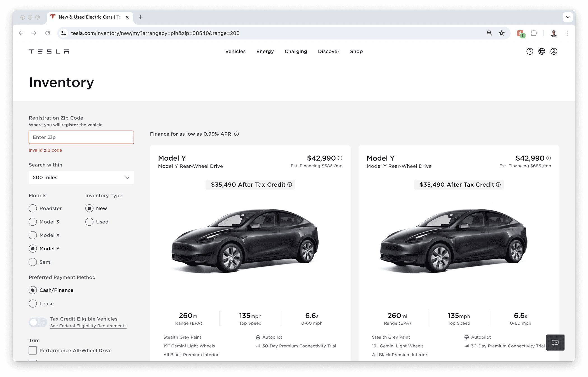Open the second Model Y car image

pyautogui.click(x=454, y=240)
